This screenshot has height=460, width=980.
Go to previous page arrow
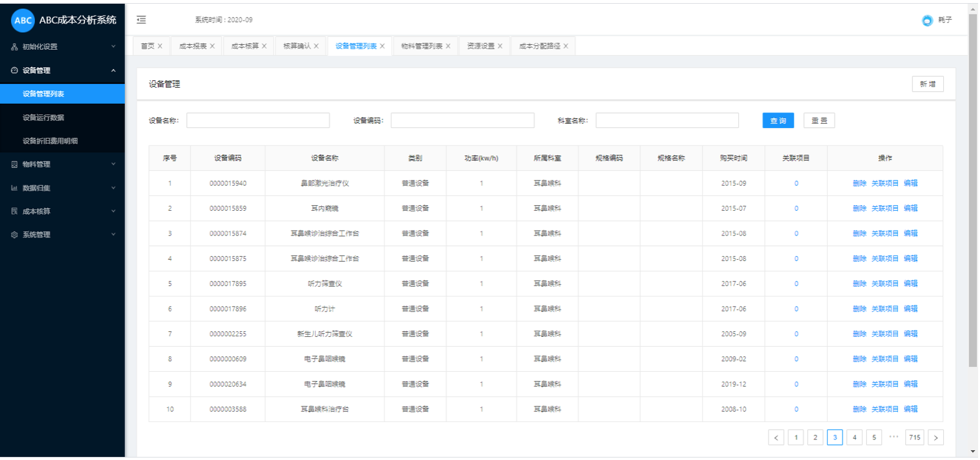pyautogui.click(x=776, y=438)
